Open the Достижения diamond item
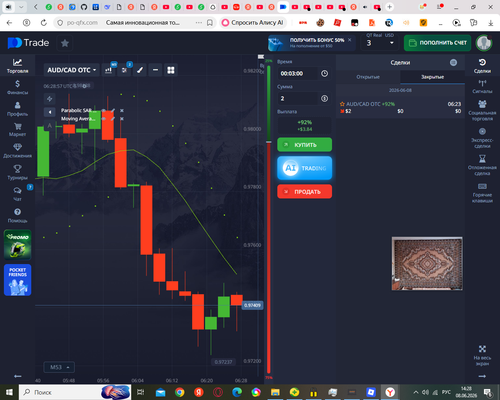Screen dimensions: 500x400 tap(17, 151)
